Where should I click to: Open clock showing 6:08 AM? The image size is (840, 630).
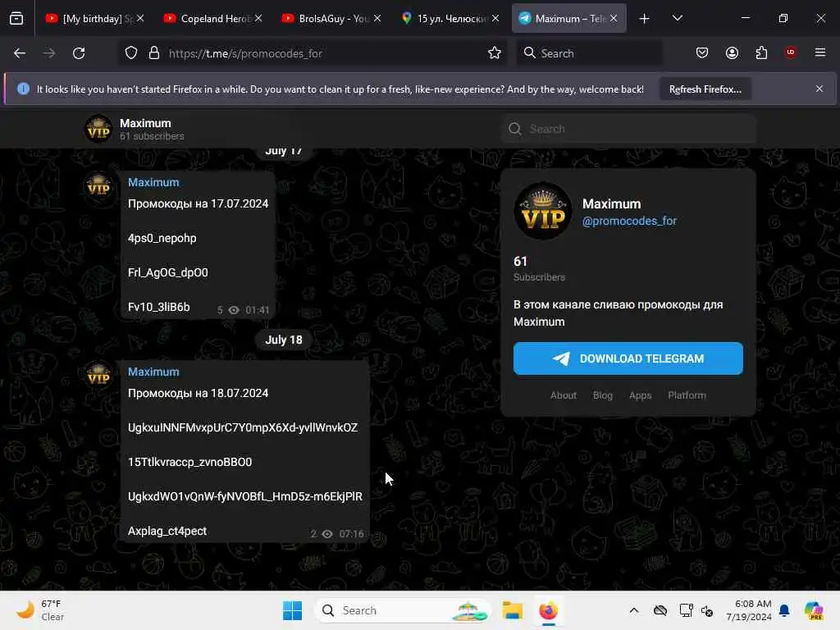click(x=749, y=610)
